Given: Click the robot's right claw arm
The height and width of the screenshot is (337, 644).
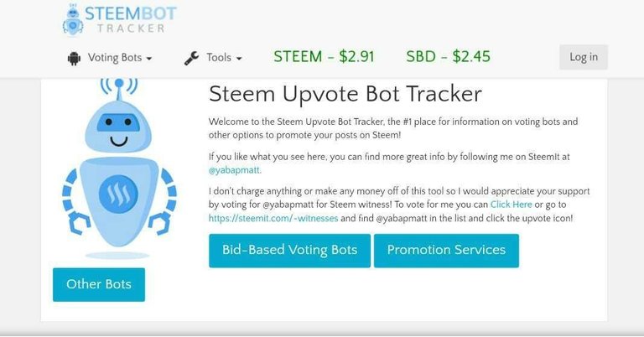Looking at the screenshot, I should [163, 201].
